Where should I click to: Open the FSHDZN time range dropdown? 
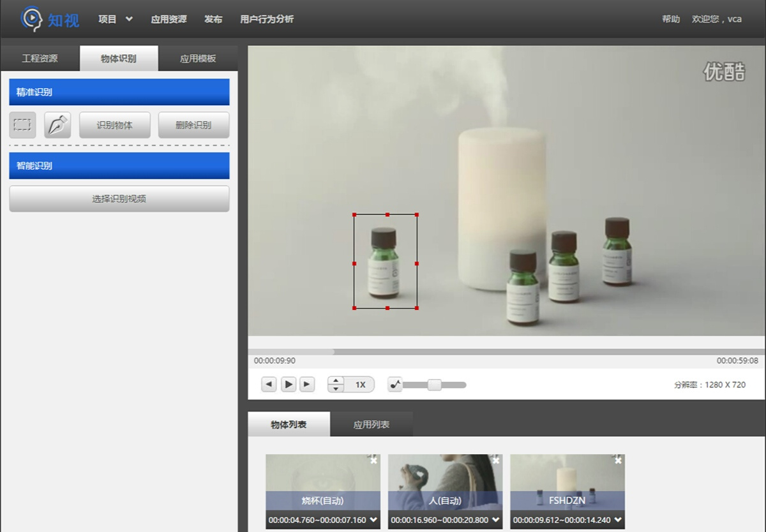click(618, 520)
